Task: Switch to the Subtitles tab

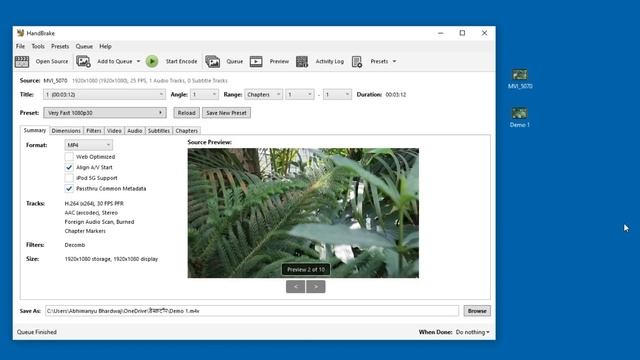Action: 159,131
